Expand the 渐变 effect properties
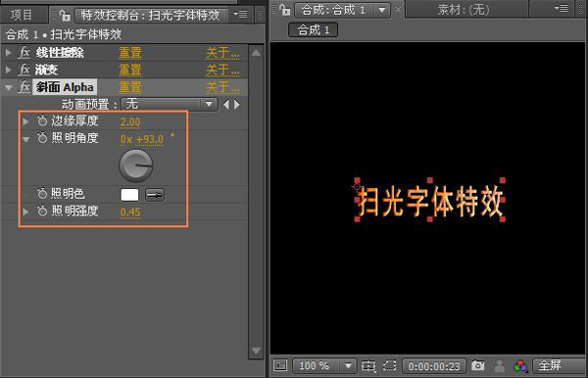Screen dimensions: 588x378 click(8, 70)
